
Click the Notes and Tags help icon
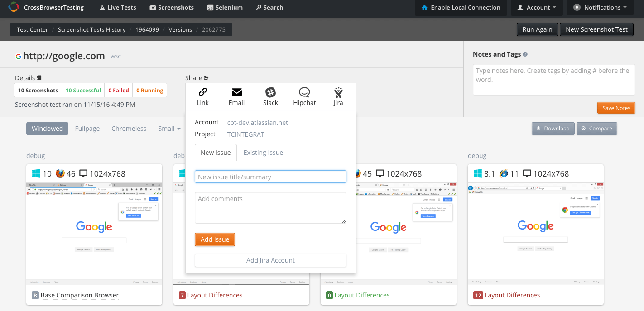coord(525,54)
